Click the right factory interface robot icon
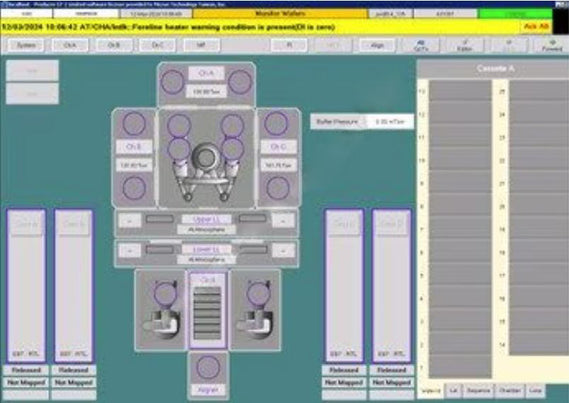The image size is (569, 403). click(x=255, y=310)
